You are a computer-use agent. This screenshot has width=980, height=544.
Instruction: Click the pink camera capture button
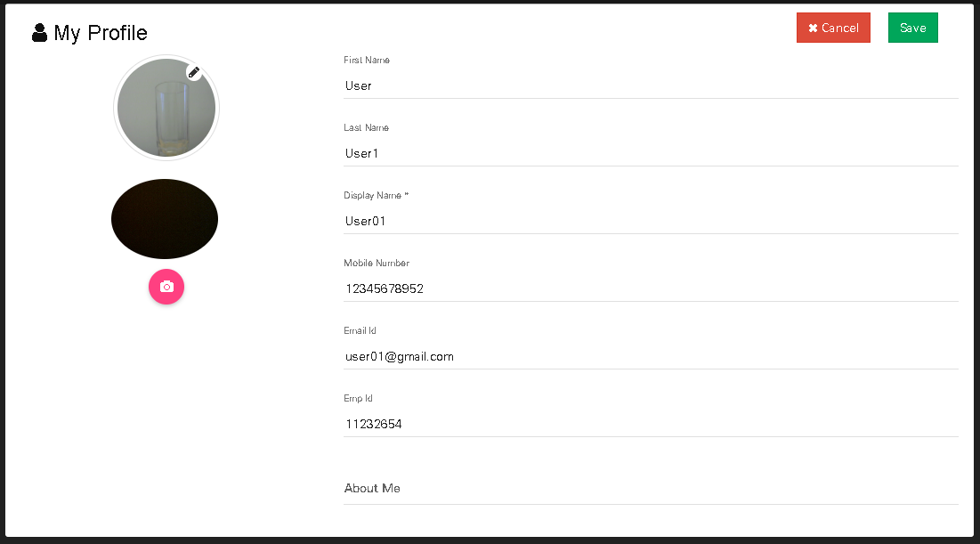click(x=166, y=287)
